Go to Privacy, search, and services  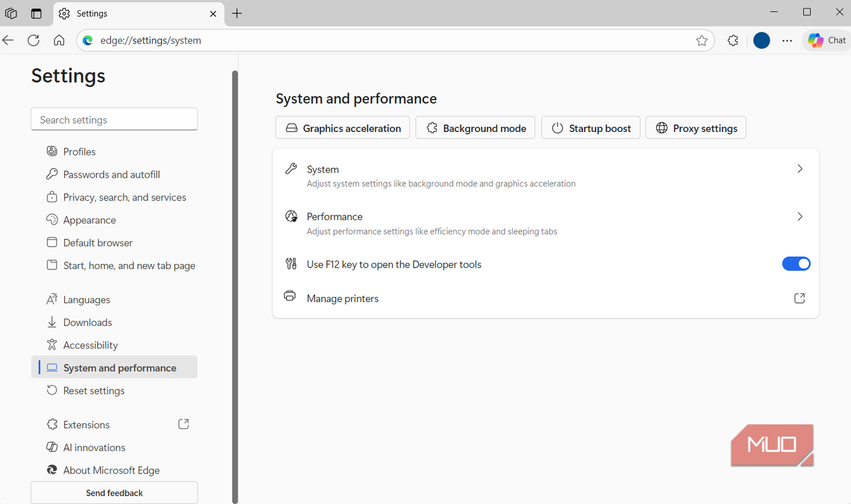pyautogui.click(x=114, y=197)
